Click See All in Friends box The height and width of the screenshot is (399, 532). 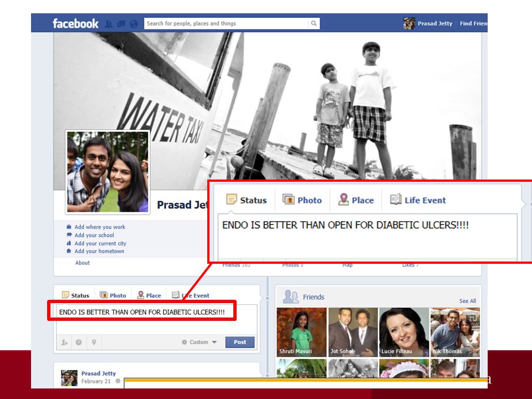click(x=468, y=301)
